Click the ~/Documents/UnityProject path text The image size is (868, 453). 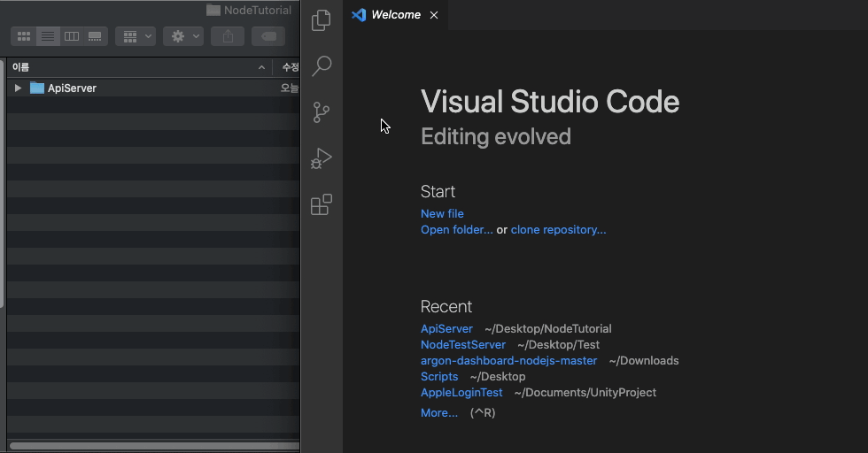click(585, 393)
